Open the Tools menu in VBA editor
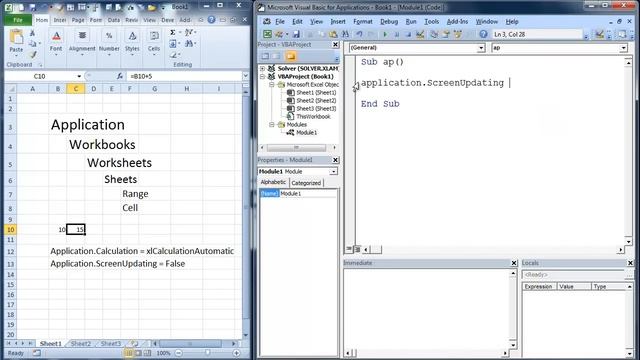Viewport: 640px width, 360px height. 431,22
